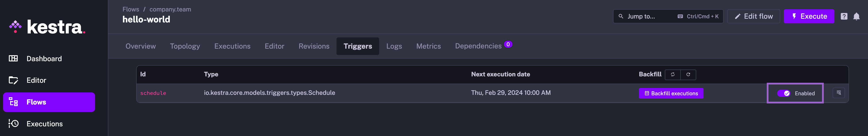Go to Editor in the sidebar
This screenshot has width=868, height=136.
[36, 80]
